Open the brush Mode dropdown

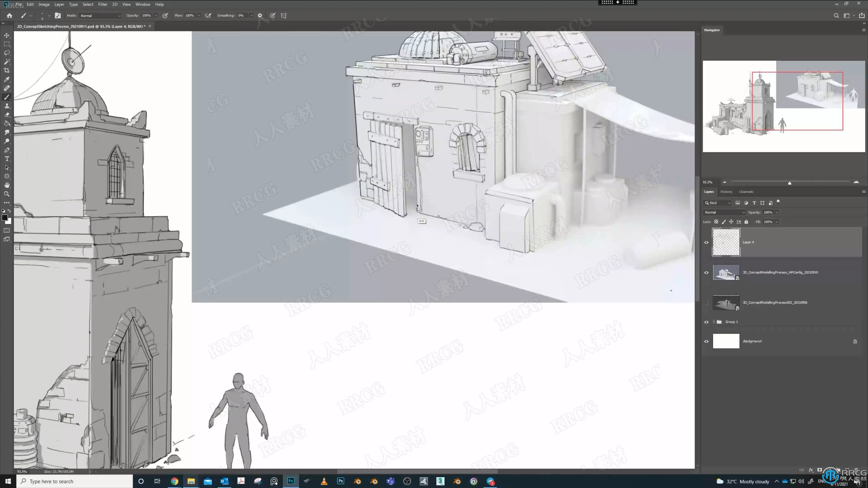click(x=100, y=16)
